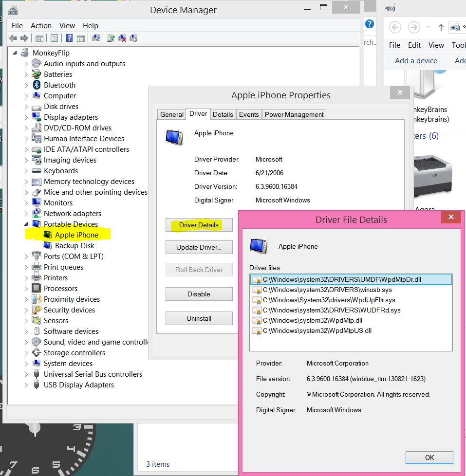The height and width of the screenshot is (476, 466).
Task: Click the blue help icon in Devices window
Action: [370, 24]
